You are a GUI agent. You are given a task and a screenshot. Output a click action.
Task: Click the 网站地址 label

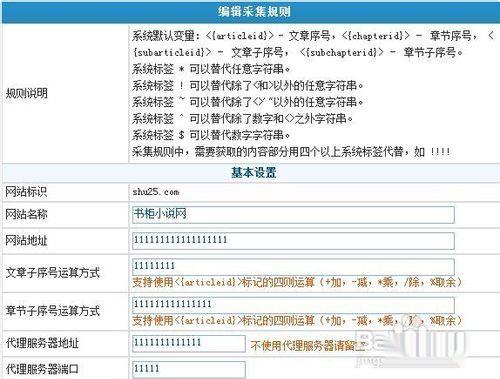click(26, 240)
